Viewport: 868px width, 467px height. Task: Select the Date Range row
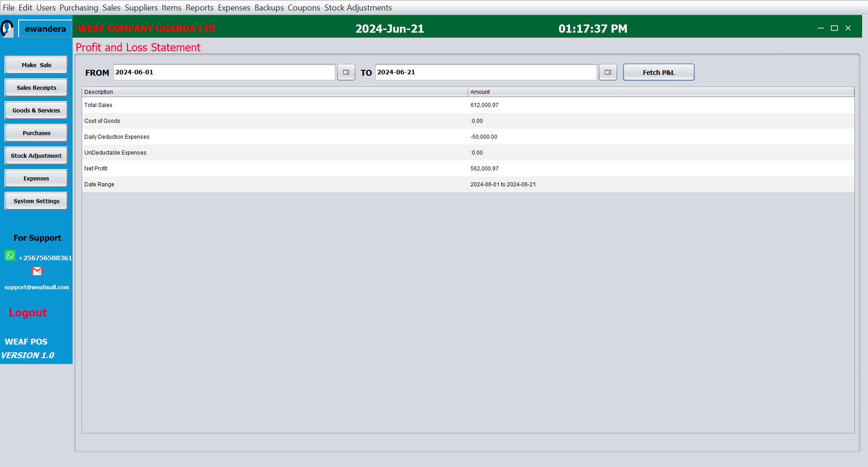click(x=468, y=184)
